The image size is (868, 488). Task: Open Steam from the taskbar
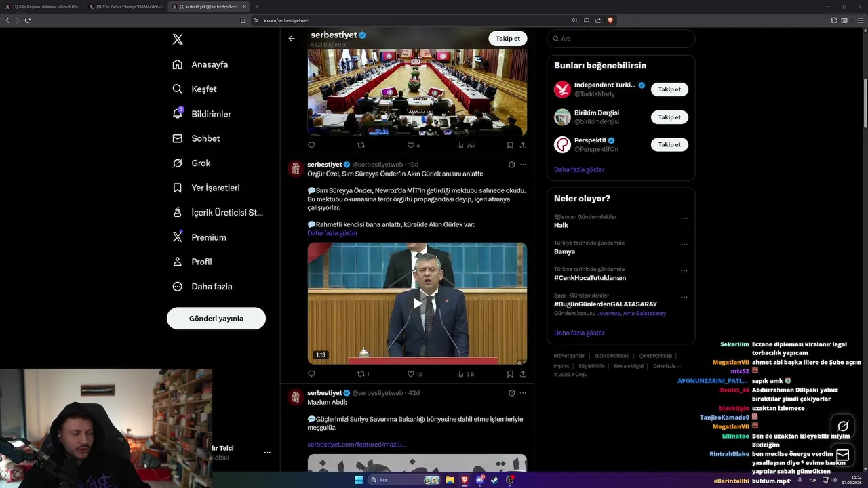pyautogui.click(x=494, y=480)
